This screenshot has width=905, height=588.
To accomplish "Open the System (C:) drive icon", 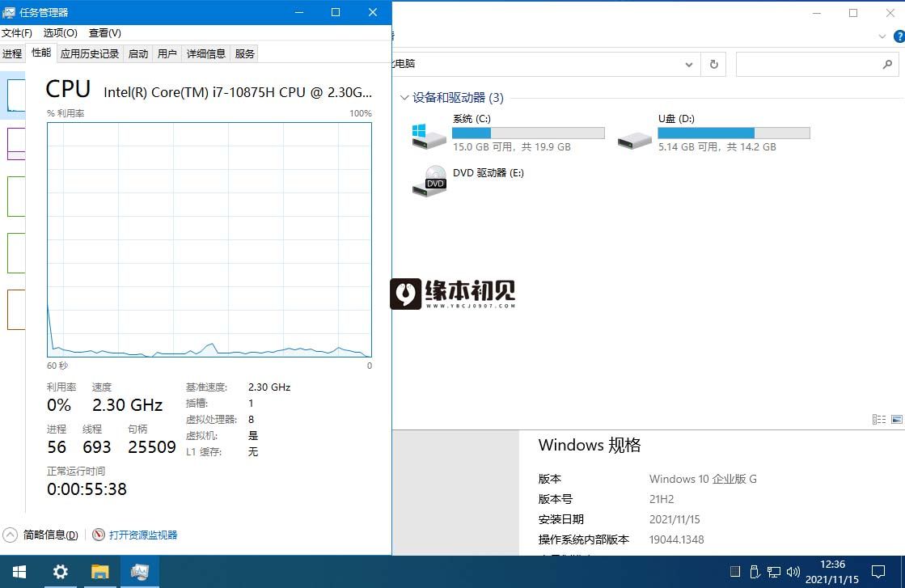I will tap(429, 136).
